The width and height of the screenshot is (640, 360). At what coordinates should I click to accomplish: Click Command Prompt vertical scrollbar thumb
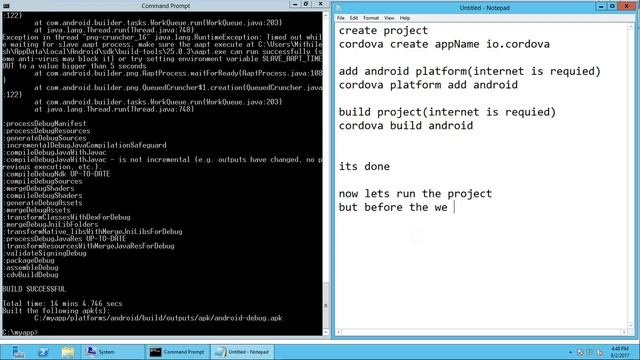click(x=326, y=305)
